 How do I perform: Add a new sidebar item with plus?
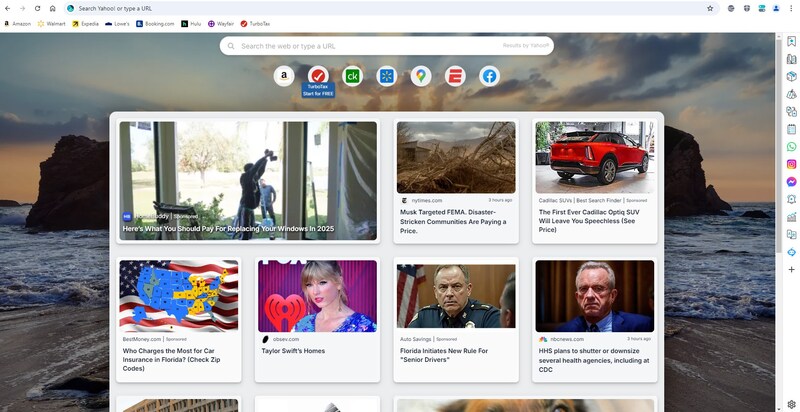pos(791,269)
